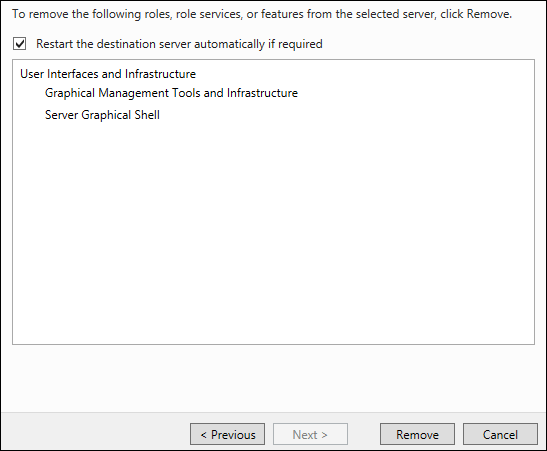Click the instruction text about removing roles
Viewport: 547px width, 451px height.
click(262, 14)
